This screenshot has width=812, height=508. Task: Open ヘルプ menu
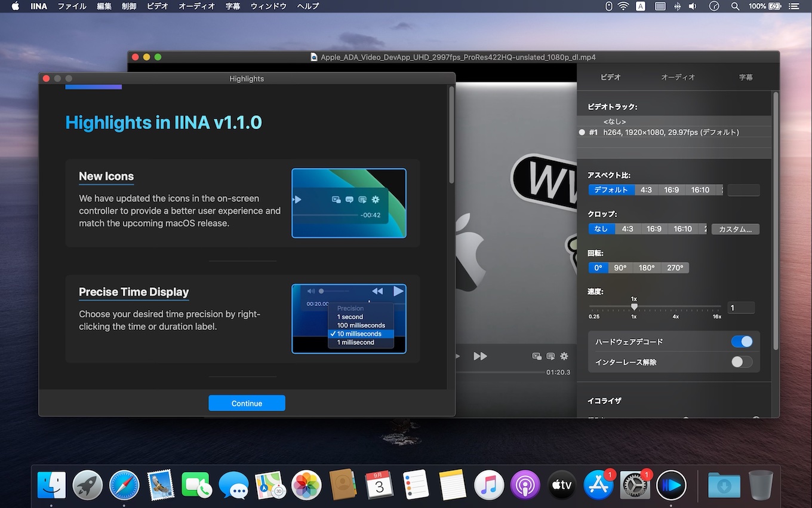[308, 6]
